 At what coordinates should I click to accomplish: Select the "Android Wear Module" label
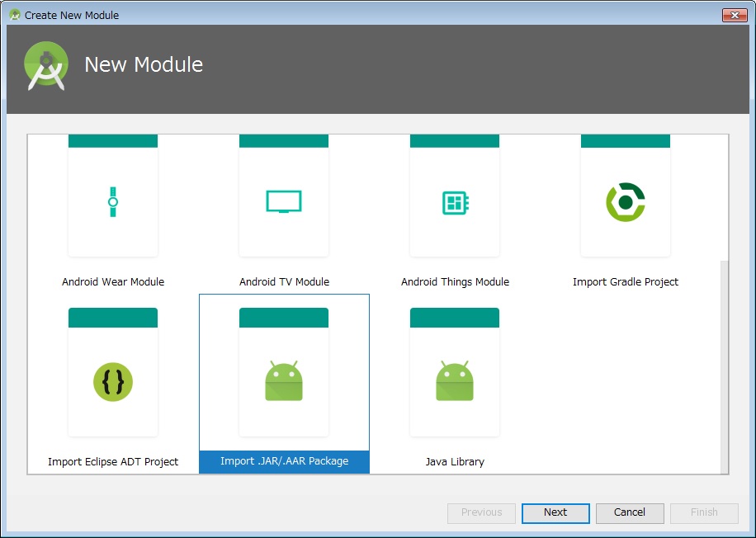point(113,282)
